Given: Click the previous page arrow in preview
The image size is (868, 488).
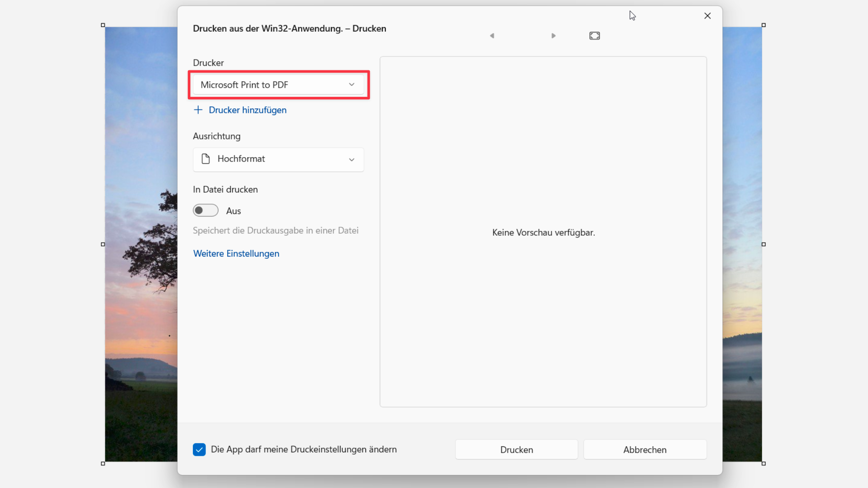Looking at the screenshot, I should click(492, 36).
